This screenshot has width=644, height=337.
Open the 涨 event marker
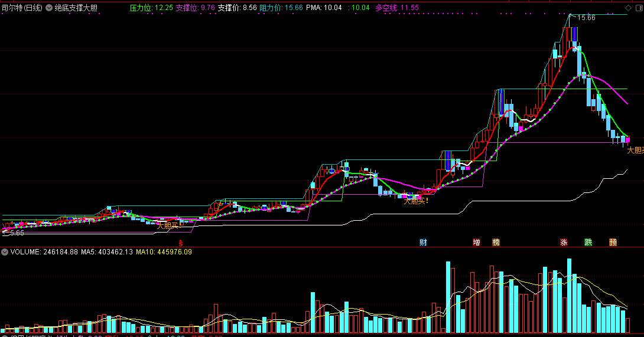tap(564, 242)
